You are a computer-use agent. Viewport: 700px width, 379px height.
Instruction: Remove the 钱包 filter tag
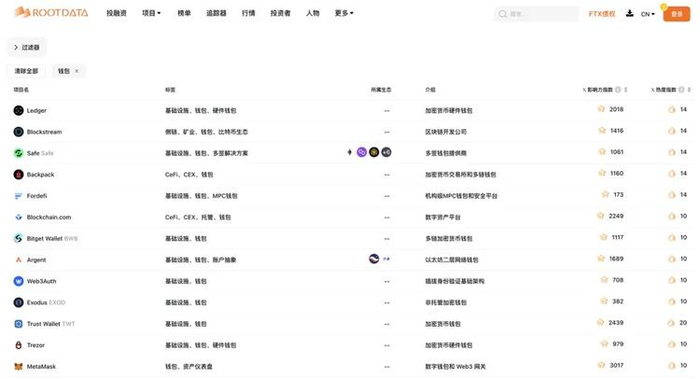tap(77, 71)
